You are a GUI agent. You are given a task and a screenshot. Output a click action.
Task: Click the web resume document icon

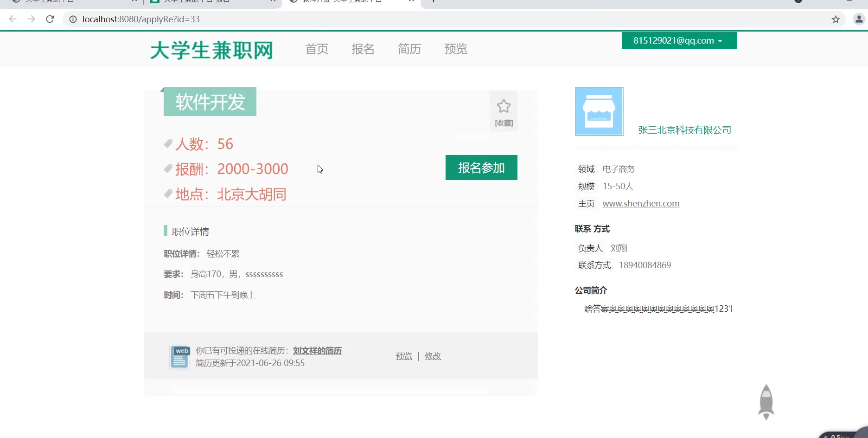[179, 357]
